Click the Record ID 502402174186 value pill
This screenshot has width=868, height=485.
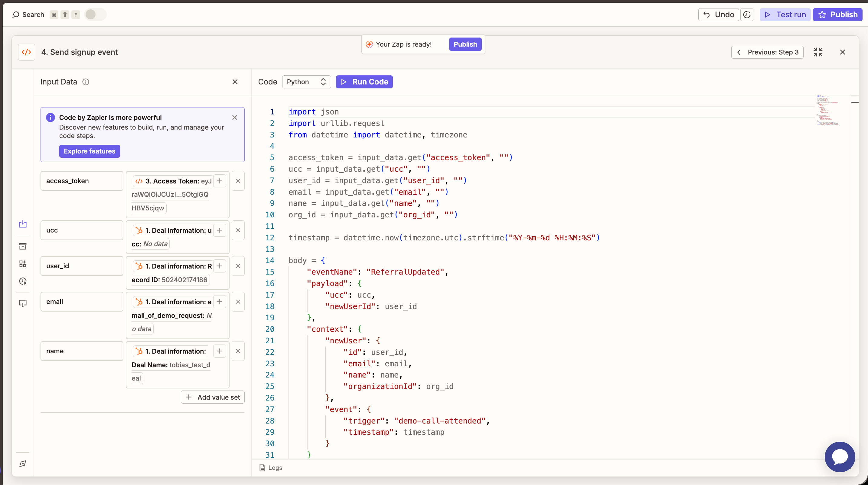tap(171, 273)
